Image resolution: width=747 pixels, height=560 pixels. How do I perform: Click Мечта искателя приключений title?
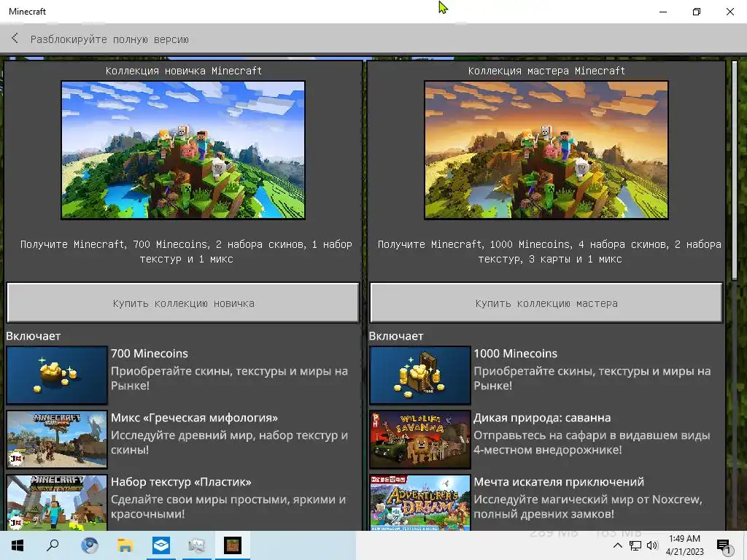[558, 482]
